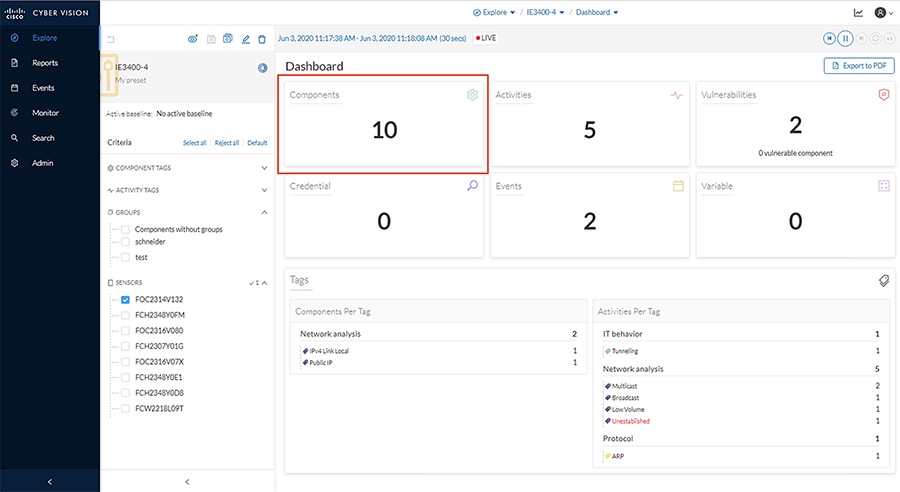This screenshot has width=900, height=492.
Task: Open the Explore section in sidebar
Action: (45, 38)
